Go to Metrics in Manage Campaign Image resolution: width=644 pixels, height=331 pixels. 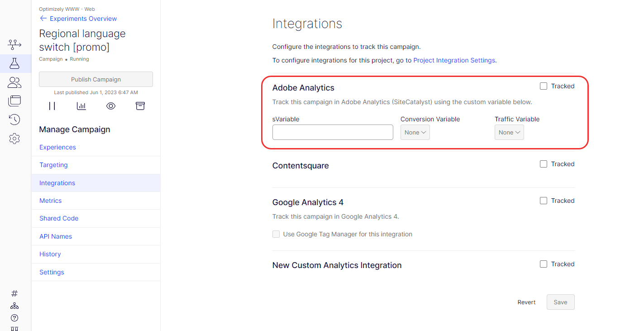(x=96, y=201)
